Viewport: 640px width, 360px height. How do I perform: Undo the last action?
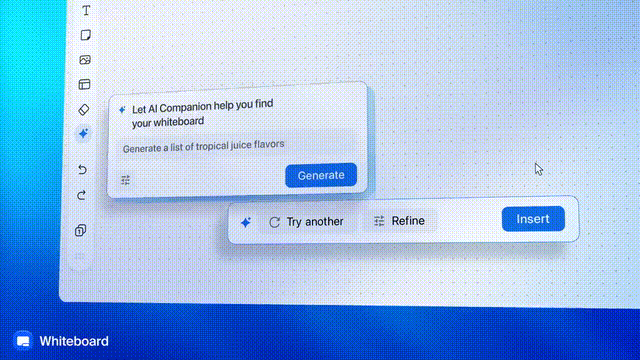[82, 169]
